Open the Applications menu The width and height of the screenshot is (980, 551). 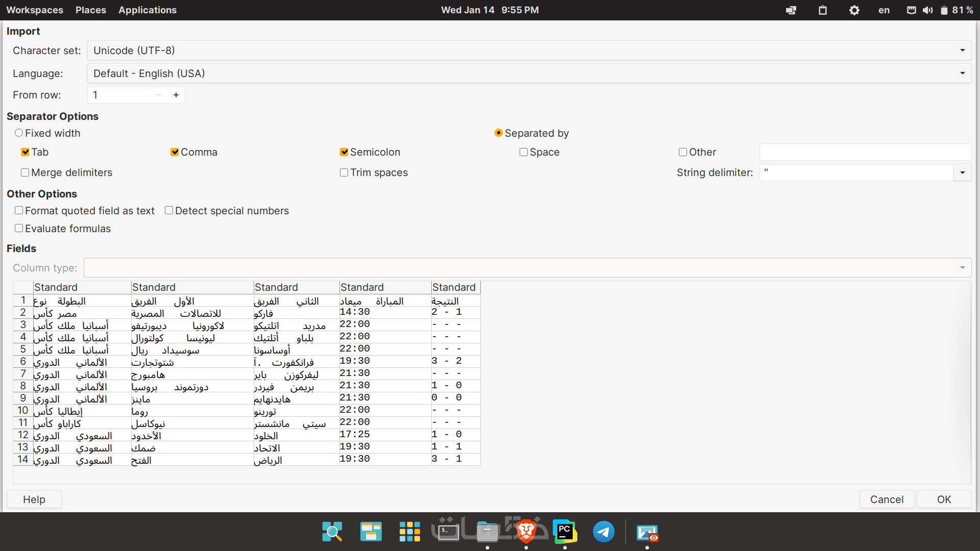tap(147, 10)
